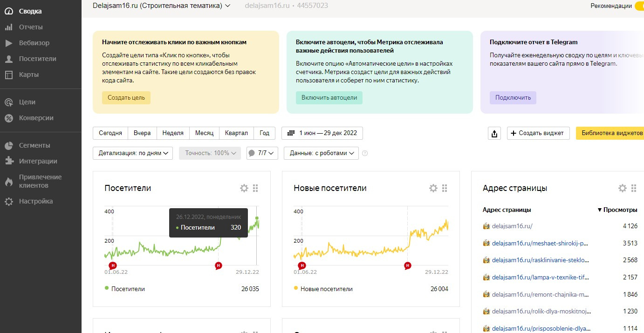Open the Данные: с роботами dropdown
This screenshot has width=644, height=333.
pyautogui.click(x=321, y=153)
